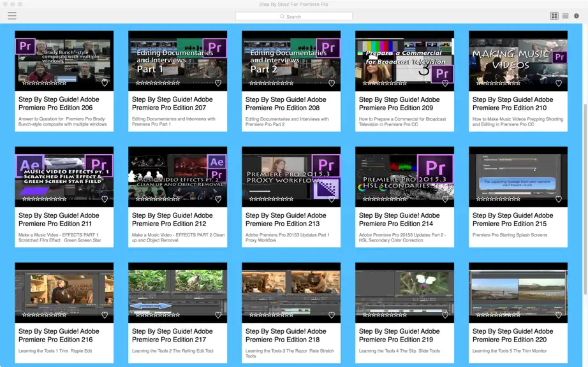Image resolution: width=588 pixels, height=367 pixels.
Task: Rate Edition 208 using star row
Action: 271,83
